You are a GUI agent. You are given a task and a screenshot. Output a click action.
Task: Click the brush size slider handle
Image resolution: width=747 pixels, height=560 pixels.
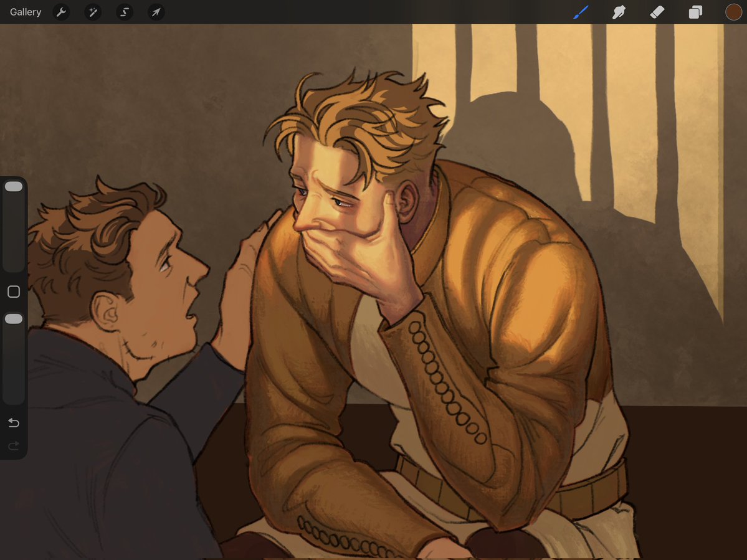click(13, 187)
